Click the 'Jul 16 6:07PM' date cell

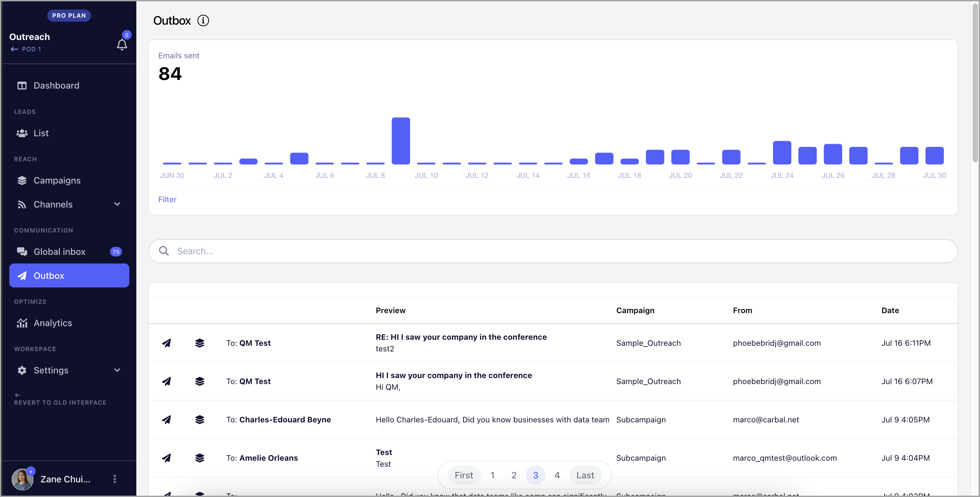coord(907,381)
